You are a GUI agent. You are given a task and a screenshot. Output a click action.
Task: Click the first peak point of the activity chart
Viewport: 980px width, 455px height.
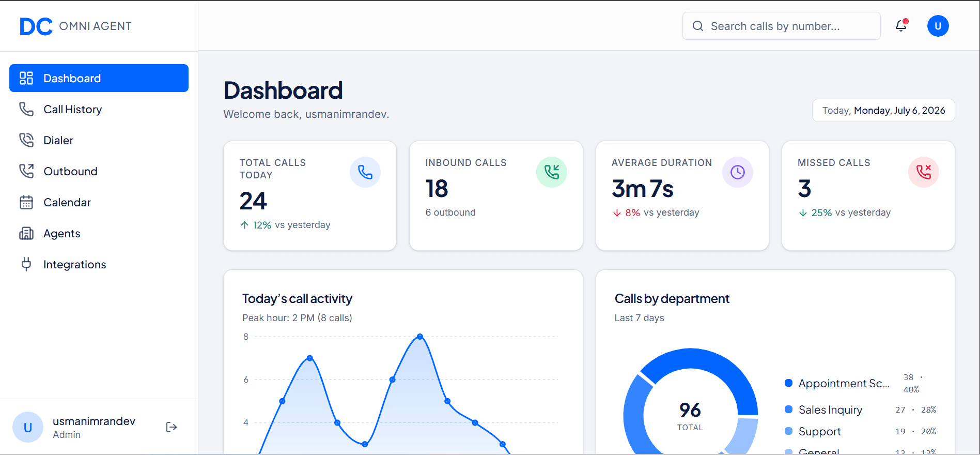(x=309, y=358)
